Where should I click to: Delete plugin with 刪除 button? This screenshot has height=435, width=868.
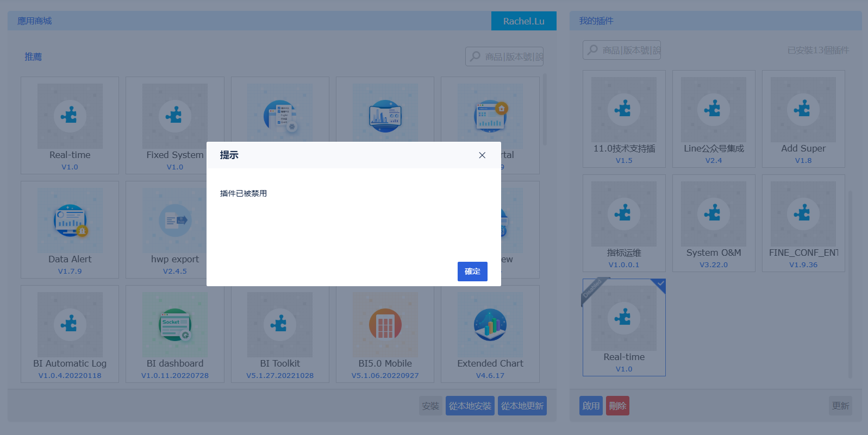pyautogui.click(x=617, y=406)
